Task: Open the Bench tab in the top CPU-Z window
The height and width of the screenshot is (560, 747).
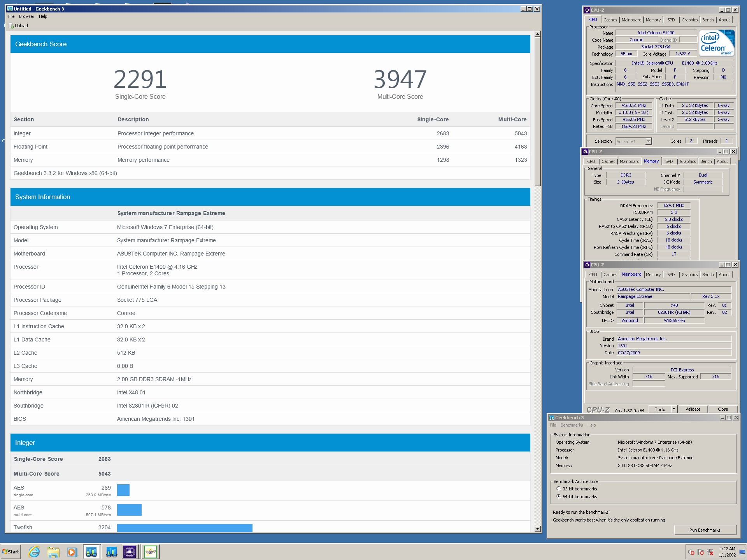Action: click(x=708, y=20)
